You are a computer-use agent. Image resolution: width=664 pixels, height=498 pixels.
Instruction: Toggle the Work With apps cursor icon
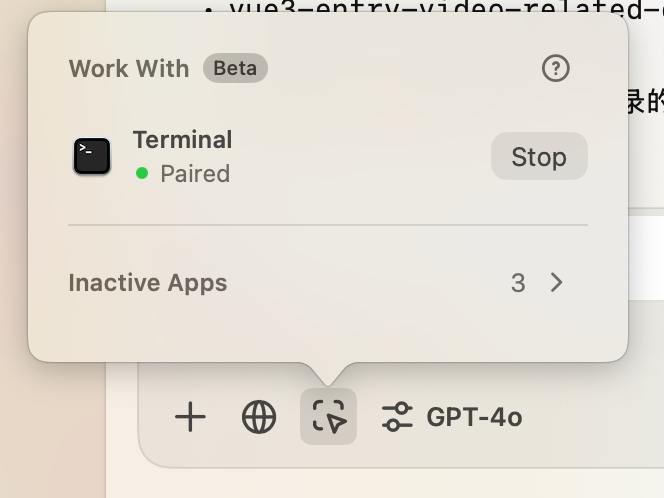pyautogui.click(x=328, y=417)
